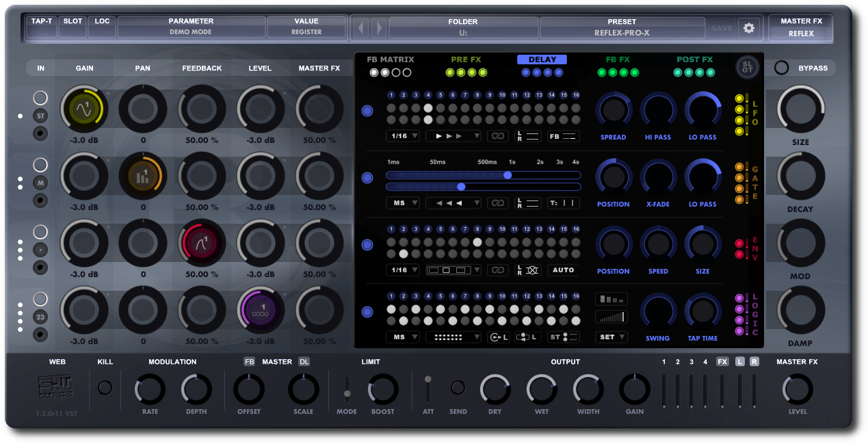
Task: Click the link icon beside the T: button
Action: click(x=498, y=203)
